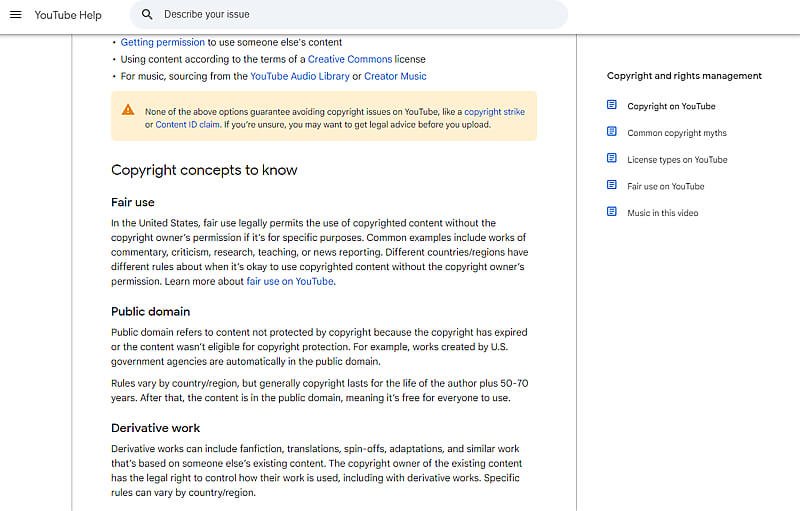
Task: Select Copyright on YouTube sidebar article
Action: (x=671, y=106)
